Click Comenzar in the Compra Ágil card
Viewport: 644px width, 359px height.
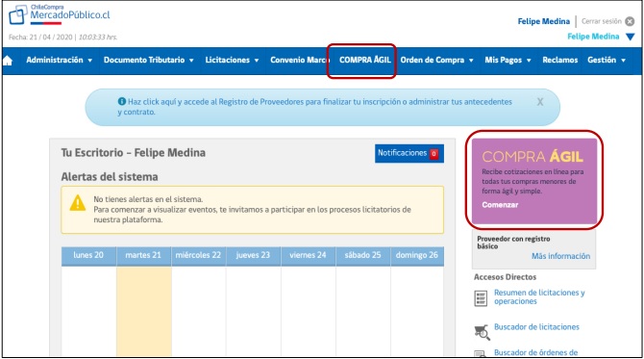click(500, 205)
